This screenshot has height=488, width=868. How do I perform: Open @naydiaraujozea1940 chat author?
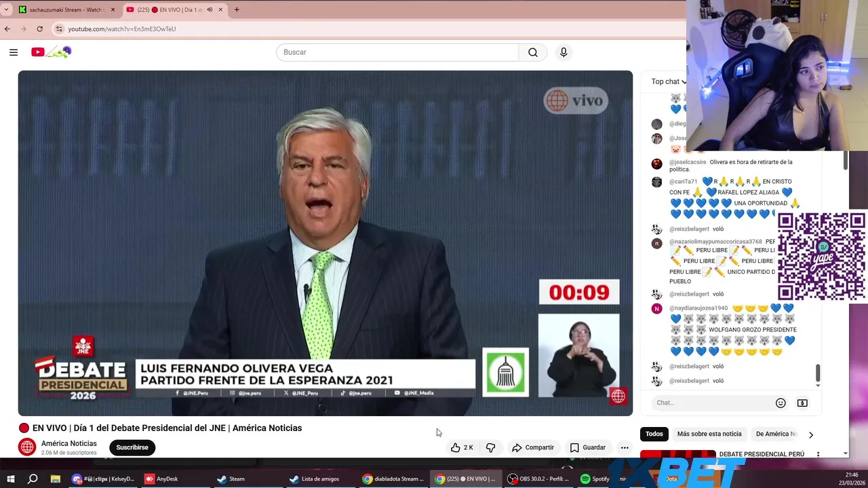tap(698, 308)
